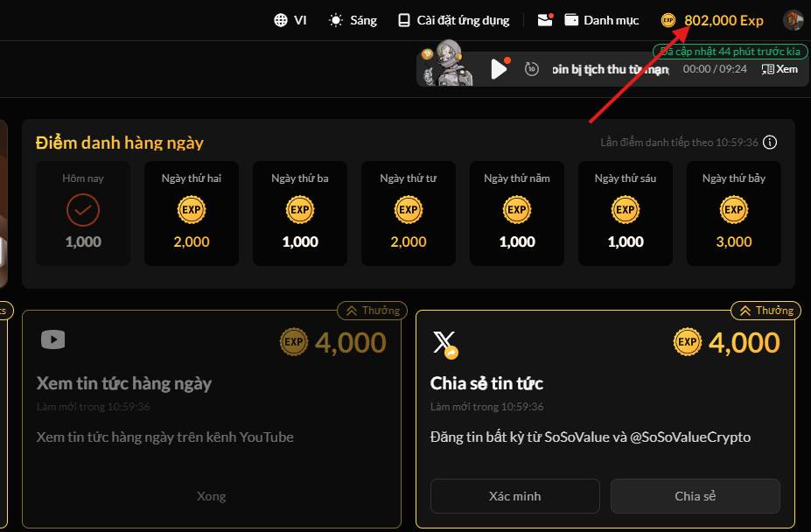811x532 pixels.
Task: Toggle the Sáng light theme mode
Action: [353, 20]
